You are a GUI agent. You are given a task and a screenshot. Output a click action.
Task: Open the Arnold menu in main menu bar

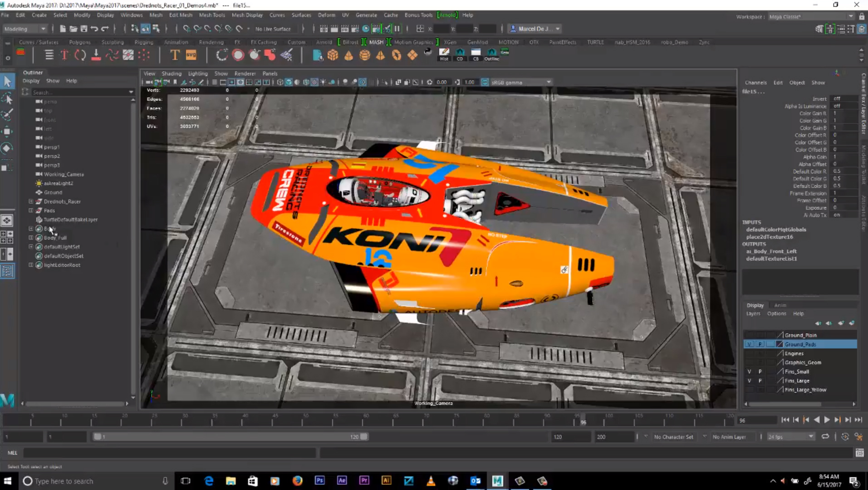click(447, 15)
